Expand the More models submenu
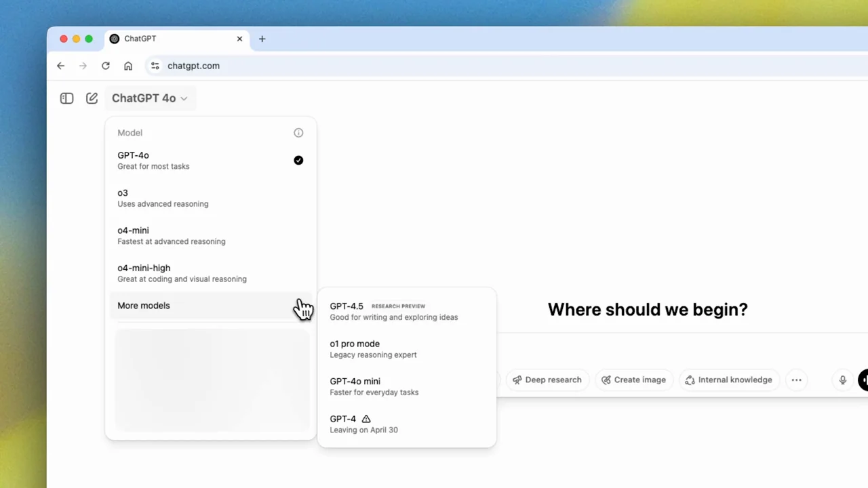 [210, 306]
